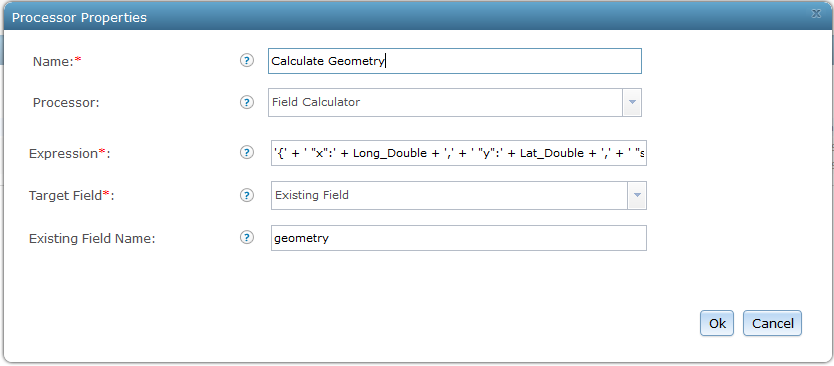Image resolution: width=834 pixels, height=366 pixels.
Task: Click the Ok button
Action: click(717, 323)
